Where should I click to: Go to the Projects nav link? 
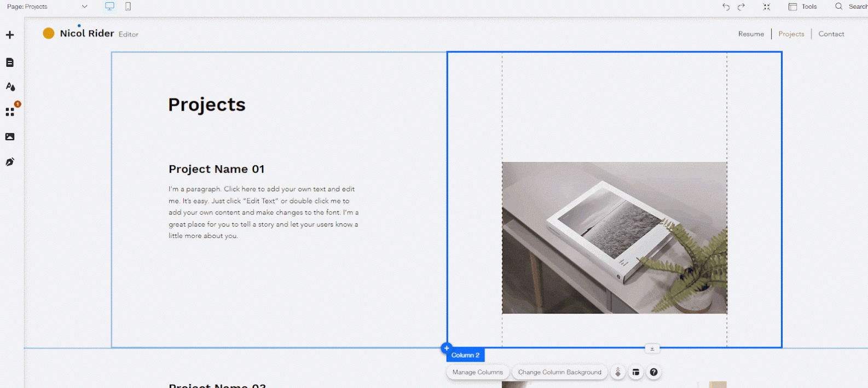tap(791, 34)
